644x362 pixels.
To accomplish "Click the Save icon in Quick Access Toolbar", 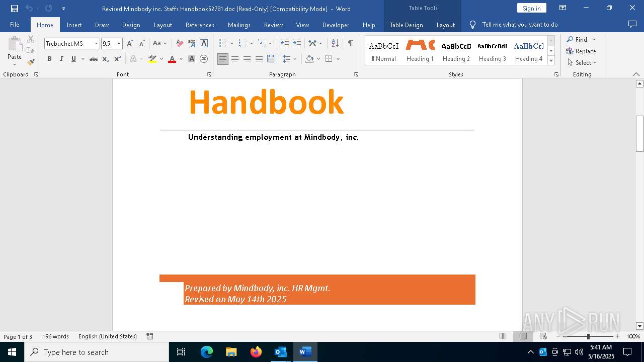I will click(15, 9).
